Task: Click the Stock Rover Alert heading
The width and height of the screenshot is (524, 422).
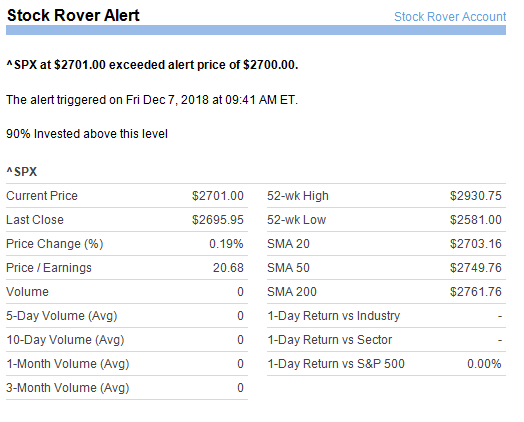Action: point(73,15)
